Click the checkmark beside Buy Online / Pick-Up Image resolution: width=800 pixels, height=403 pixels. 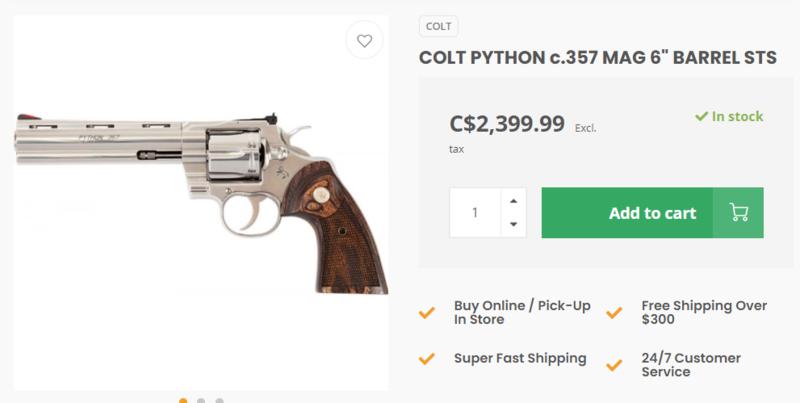point(427,312)
